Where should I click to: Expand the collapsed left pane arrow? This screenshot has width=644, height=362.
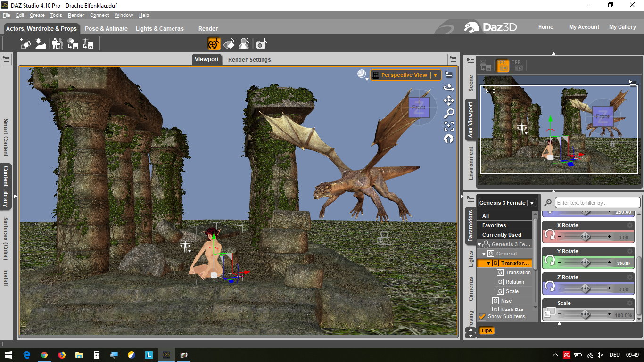pos(15,196)
